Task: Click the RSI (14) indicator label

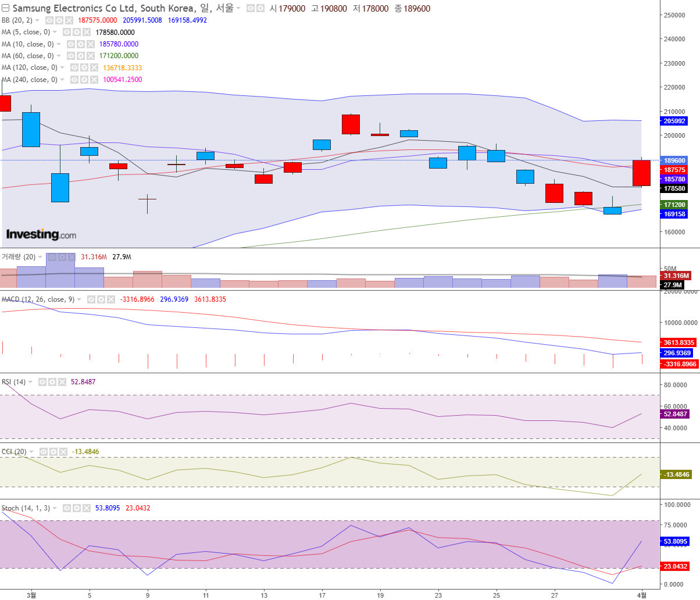Action: coord(14,382)
